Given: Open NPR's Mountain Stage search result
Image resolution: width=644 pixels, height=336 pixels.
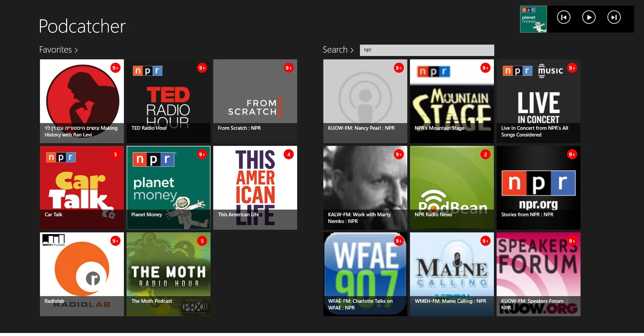Looking at the screenshot, I should coord(452,101).
